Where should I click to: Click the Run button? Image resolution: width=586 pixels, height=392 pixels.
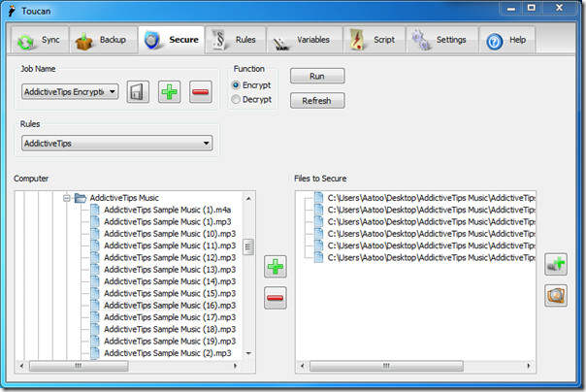coord(317,77)
